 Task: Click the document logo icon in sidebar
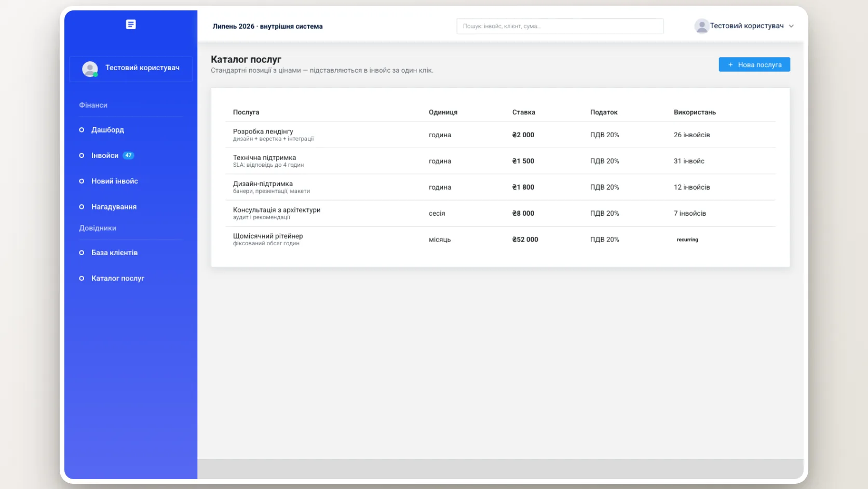pyautogui.click(x=131, y=24)
